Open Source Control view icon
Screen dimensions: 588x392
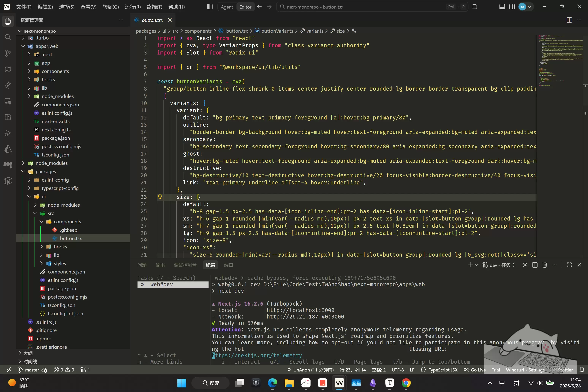click(x=8, y=53)
